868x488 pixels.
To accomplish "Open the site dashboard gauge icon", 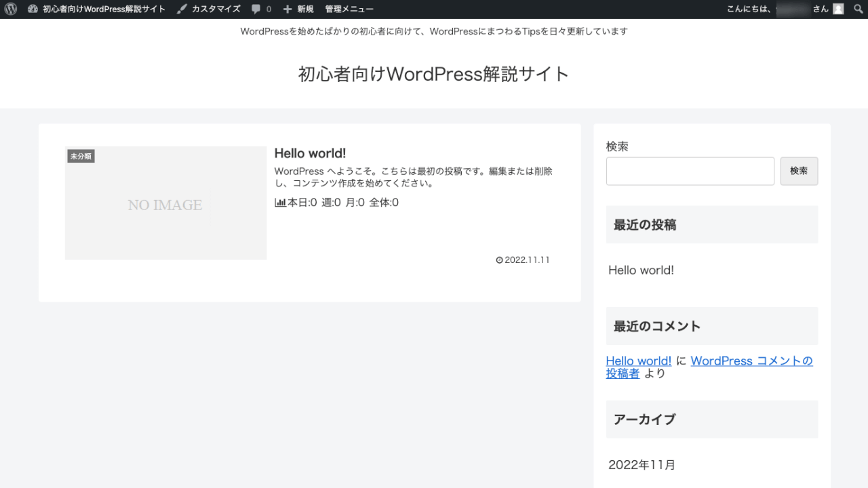I will pyautogui.click(x=33, y=9).
